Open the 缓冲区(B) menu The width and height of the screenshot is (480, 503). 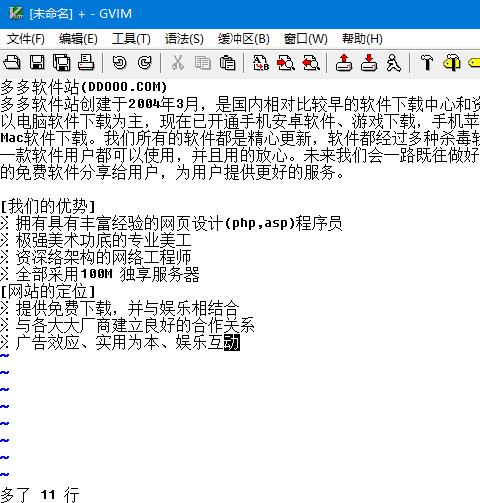click(244, 39)
